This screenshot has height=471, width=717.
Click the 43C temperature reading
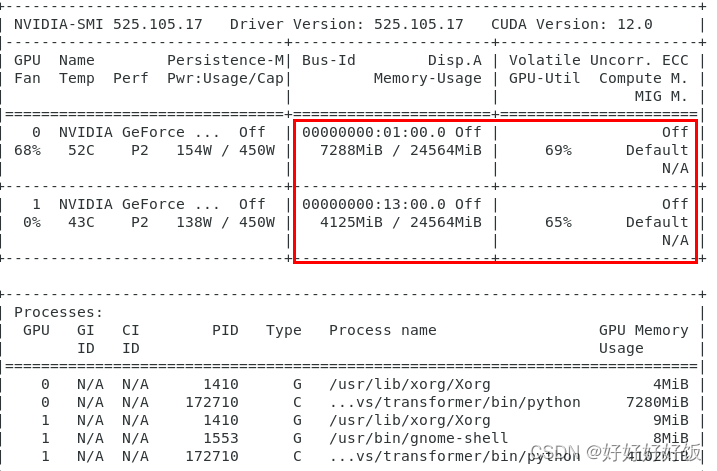[x=77, y=222]
